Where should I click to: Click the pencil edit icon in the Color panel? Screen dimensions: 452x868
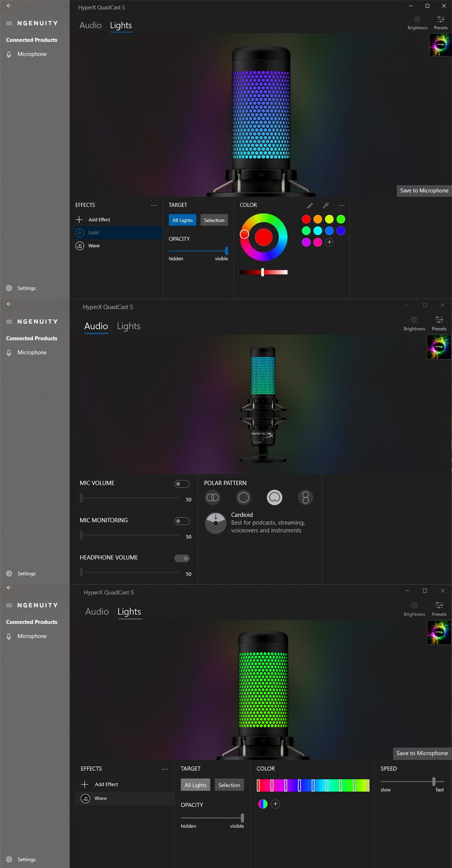click(310, 206)
